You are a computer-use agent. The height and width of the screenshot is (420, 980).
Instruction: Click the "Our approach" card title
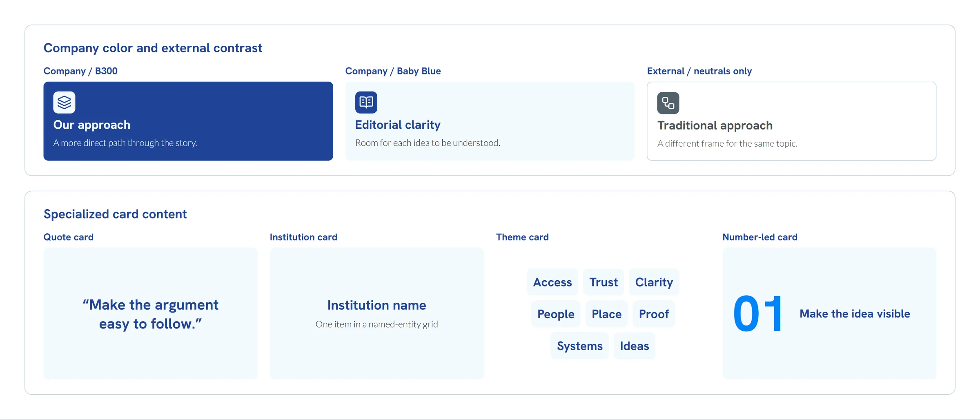92,125
